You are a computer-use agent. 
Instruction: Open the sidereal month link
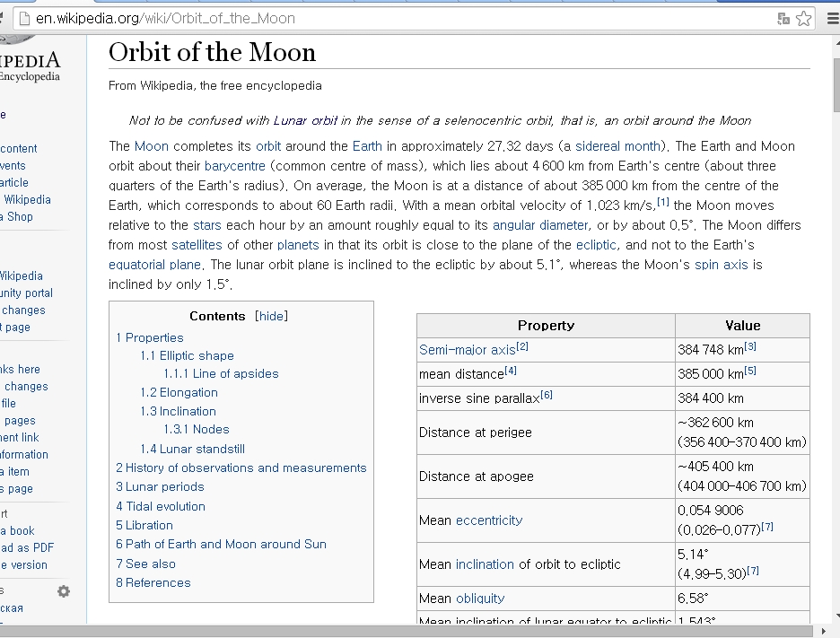[x=617, y=146]
